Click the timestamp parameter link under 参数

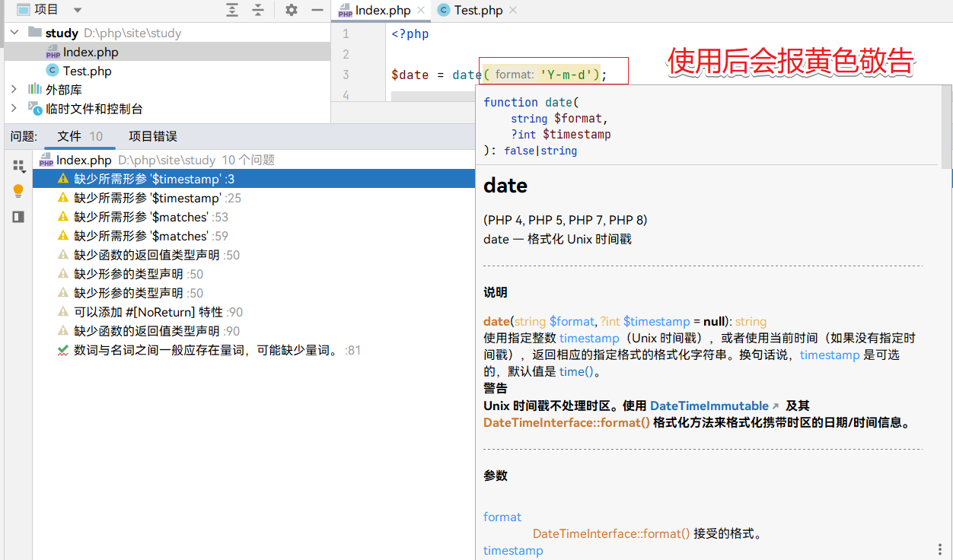click(x=513, y=550)
